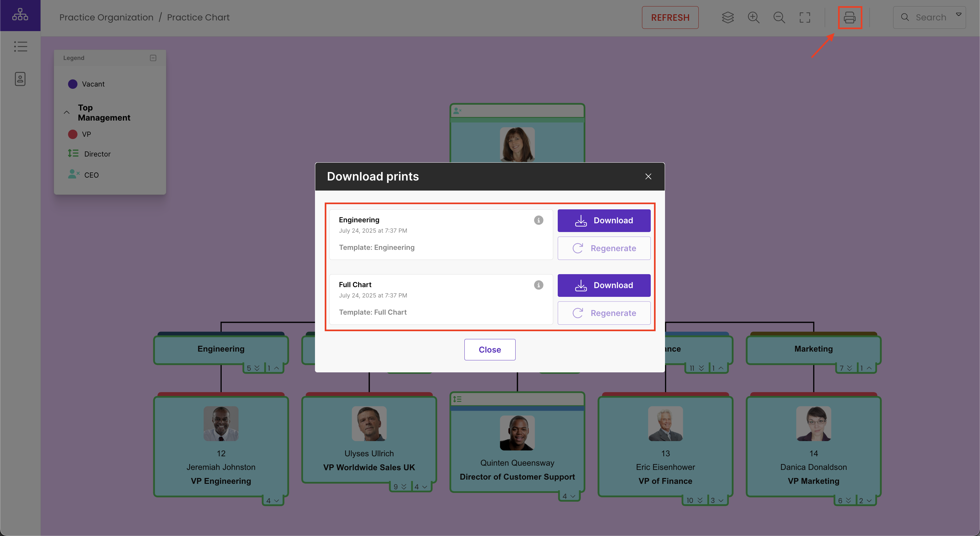Expand Ulyses Ullrich's 4 direct reports
Image resolution: width=980 pixels, height=536 pixels.
pos(421,487)
